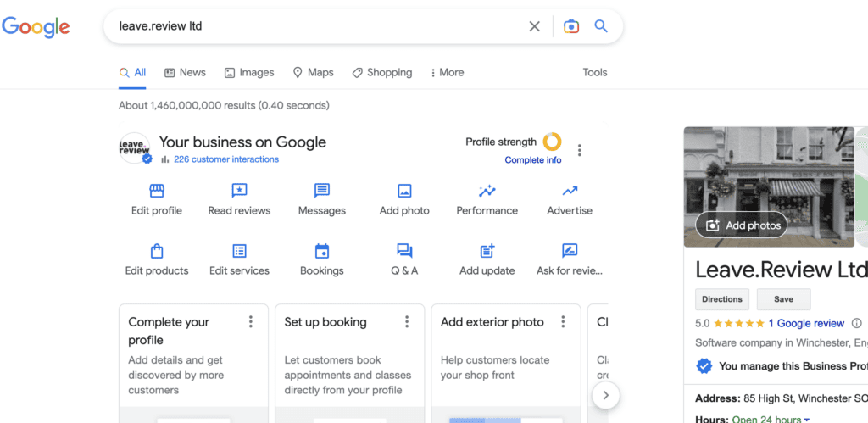This screenshot has width=868, height=423.
Task: Open the Messages icon
Action: pos(322,191)
